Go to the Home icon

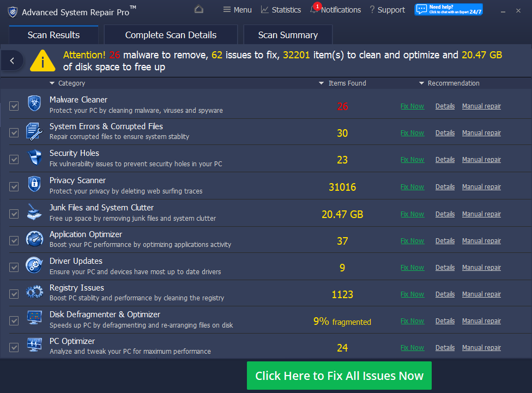tap(199, 9)
